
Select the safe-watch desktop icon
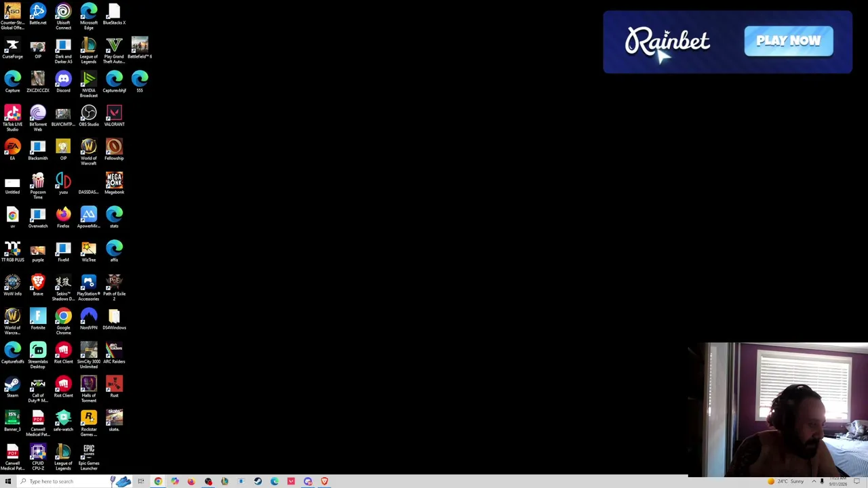(x=63, y=421)
